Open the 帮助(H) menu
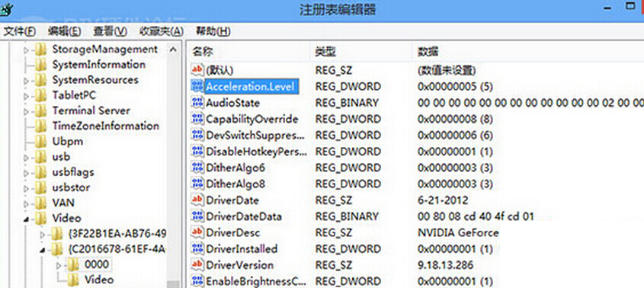644x288 pixels. click(213, 31)
